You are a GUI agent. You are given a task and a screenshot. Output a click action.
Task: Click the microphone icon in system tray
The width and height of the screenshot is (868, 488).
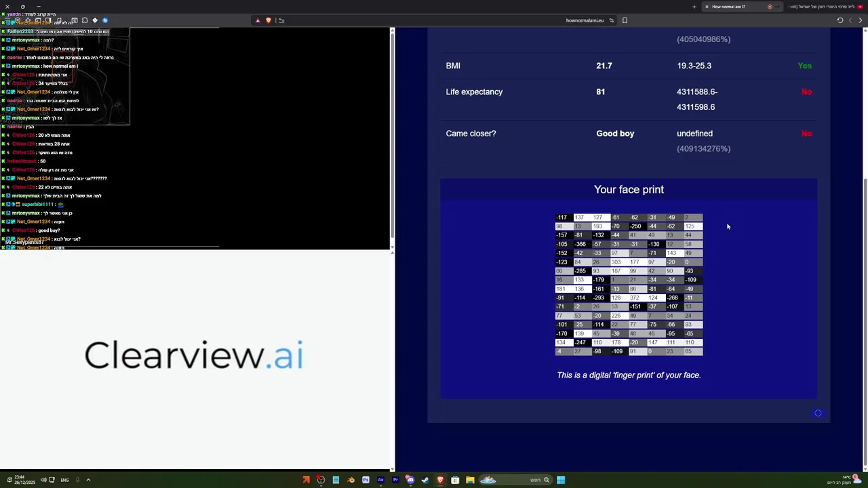(x=77, y=480)
